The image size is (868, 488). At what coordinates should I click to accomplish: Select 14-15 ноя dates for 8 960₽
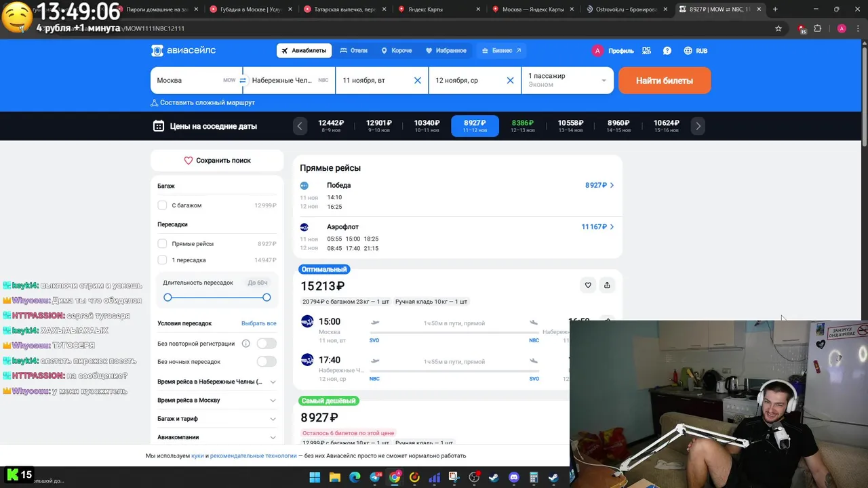[618, 126]
